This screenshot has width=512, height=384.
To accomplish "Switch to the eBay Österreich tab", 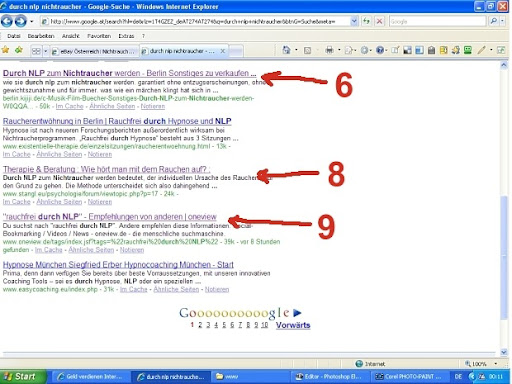I will click(94, 51).
